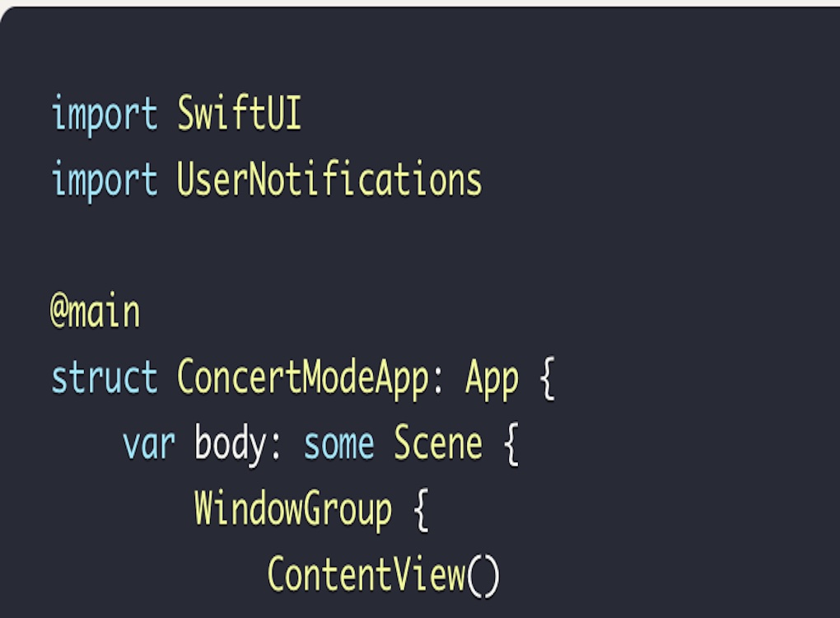Click the opening brace after WindowGroup
The width and height of the screenshot is (840, 618).
point(420,511)
